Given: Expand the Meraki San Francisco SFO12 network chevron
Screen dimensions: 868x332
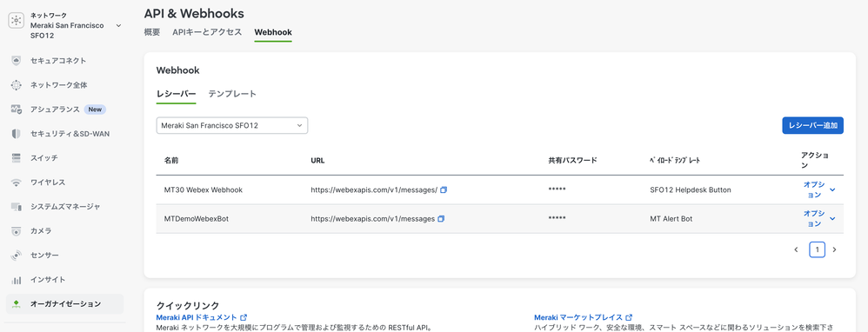Looking at the screenshot, I should point(118,25).
